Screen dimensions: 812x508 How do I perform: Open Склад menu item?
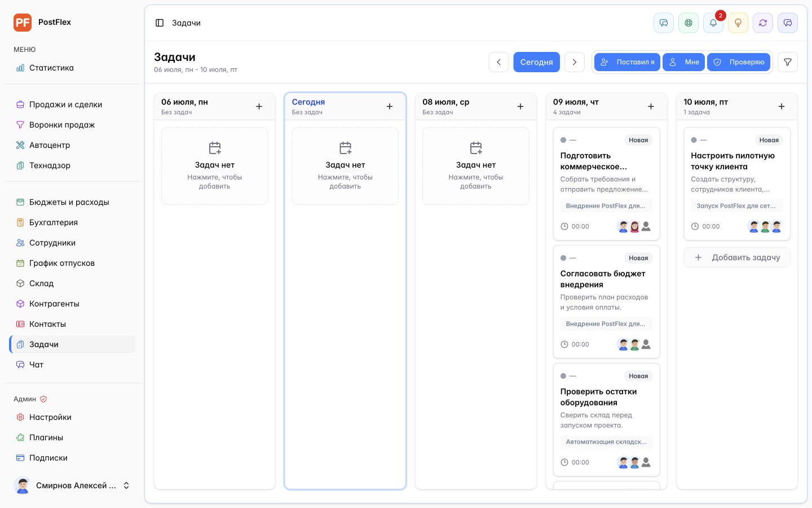coord(72,283)
